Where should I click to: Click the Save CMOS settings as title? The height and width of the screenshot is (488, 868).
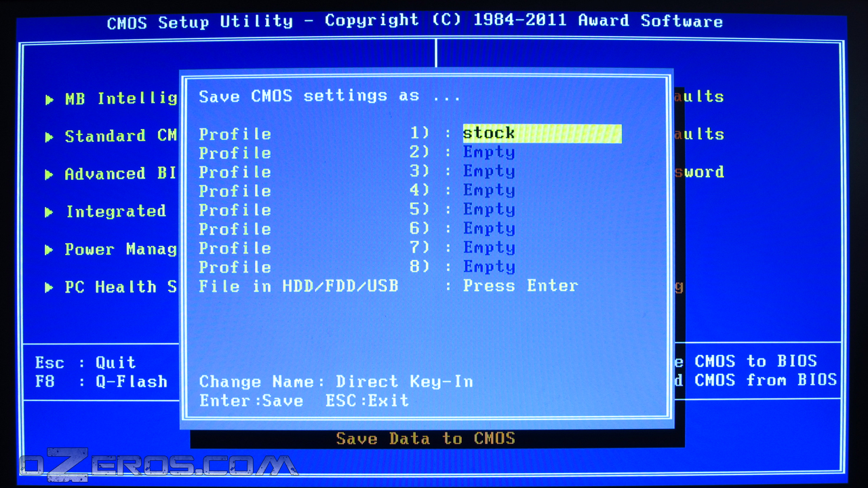coord(330,96)
